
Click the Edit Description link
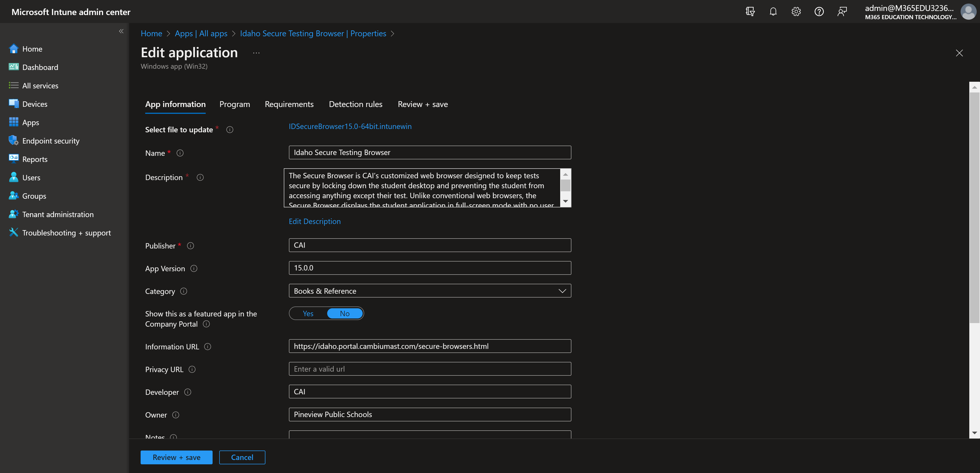(x=315, y=222)
